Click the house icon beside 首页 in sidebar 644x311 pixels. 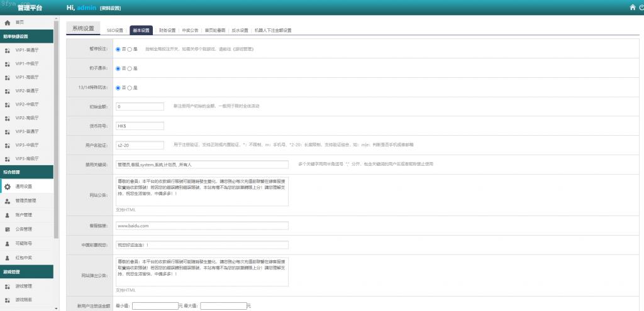(x=7, y=23)
